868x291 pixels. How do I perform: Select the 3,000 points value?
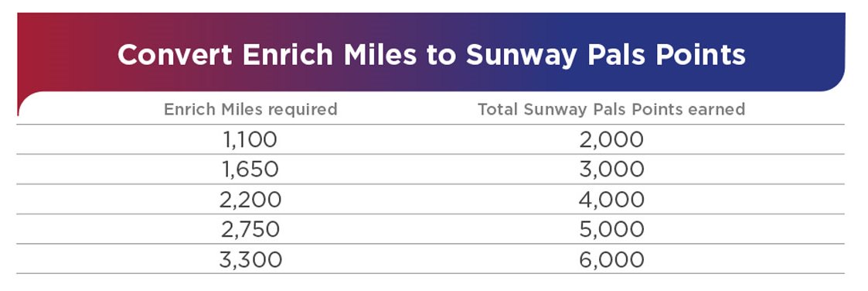611,169
